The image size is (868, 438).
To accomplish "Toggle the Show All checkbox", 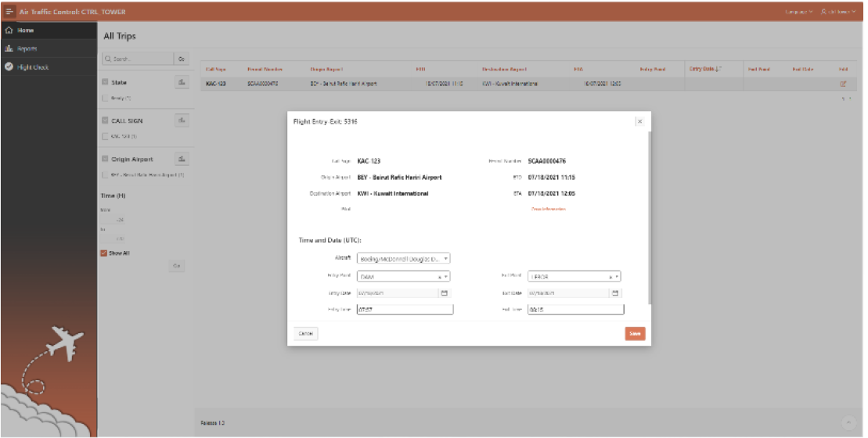I will tap(104, 253).
